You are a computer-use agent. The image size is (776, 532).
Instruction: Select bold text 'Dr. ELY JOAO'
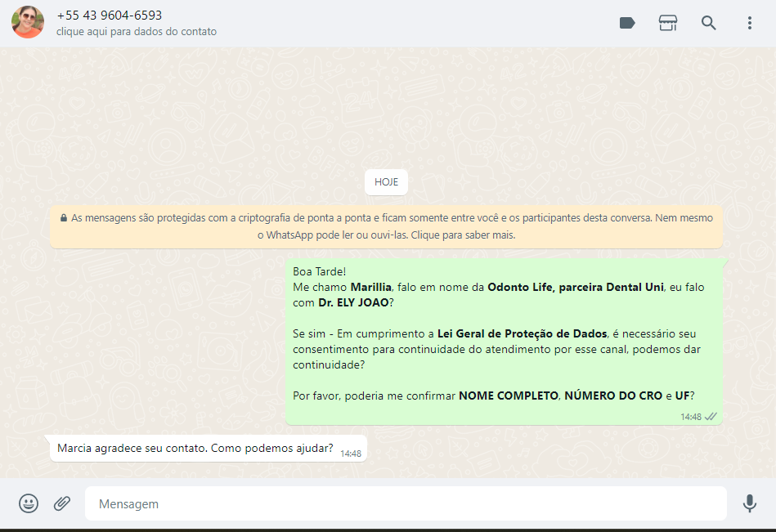click(353, 302)
